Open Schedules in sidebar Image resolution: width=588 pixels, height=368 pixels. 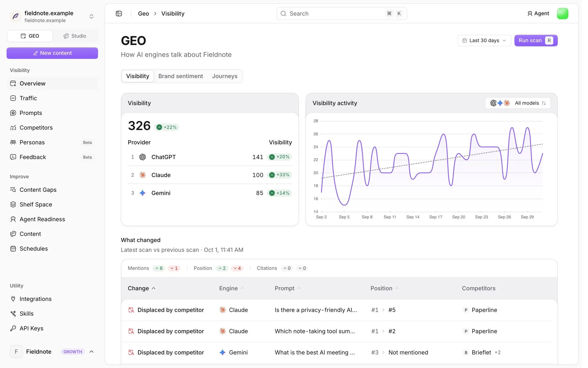(x=52, y=248)
